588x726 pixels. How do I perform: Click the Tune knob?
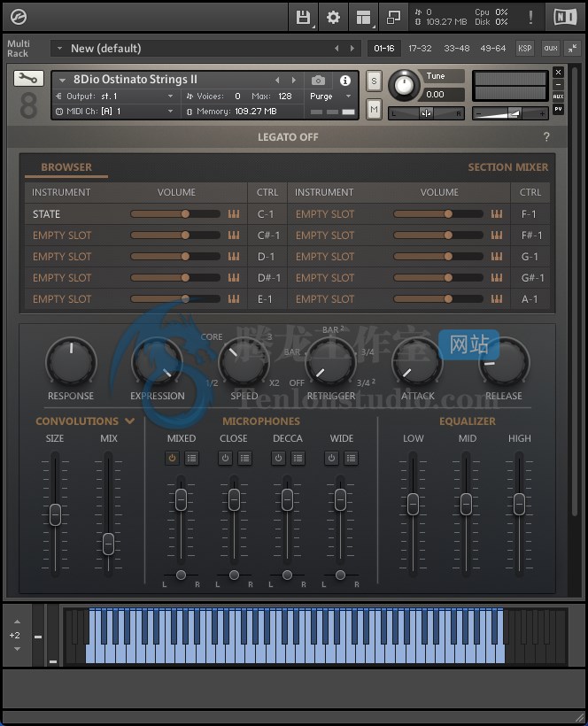coord(404,86)
